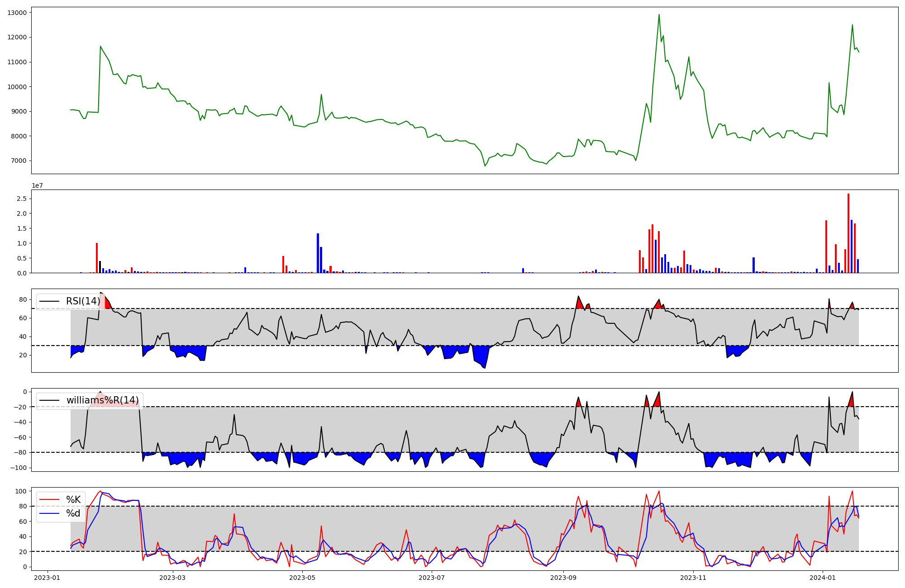Click the 1e7 scale label above volume chart

(x=37, y=185)
